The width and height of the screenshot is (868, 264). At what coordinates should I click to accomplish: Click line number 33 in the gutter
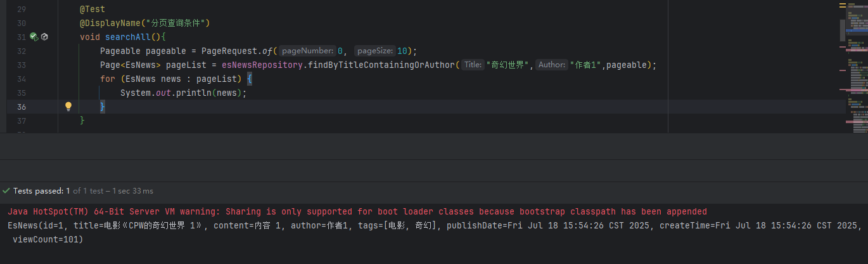coord(22,65)
